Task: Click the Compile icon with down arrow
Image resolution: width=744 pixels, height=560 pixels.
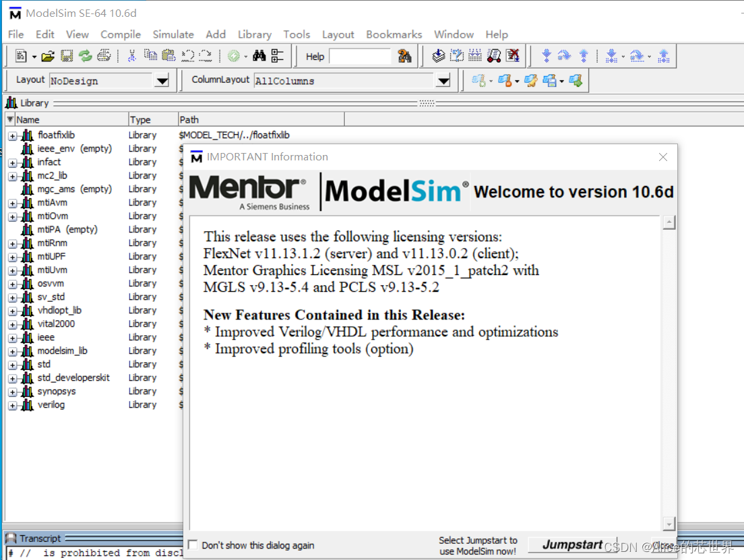Action: coord(439,56)
